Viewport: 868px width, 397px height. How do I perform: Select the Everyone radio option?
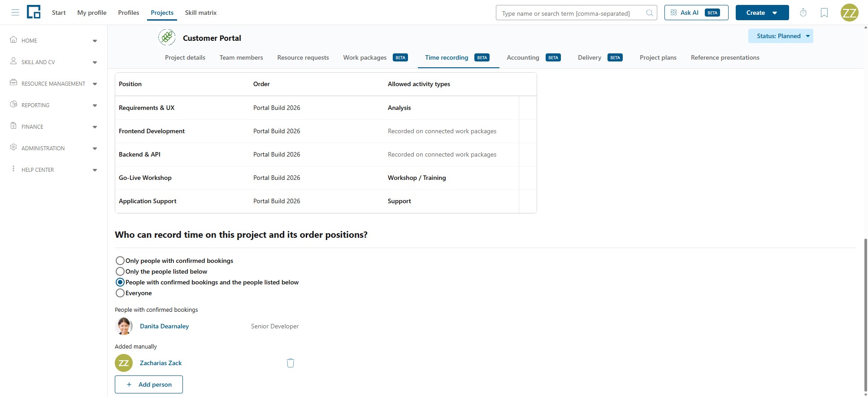(120, 293)
